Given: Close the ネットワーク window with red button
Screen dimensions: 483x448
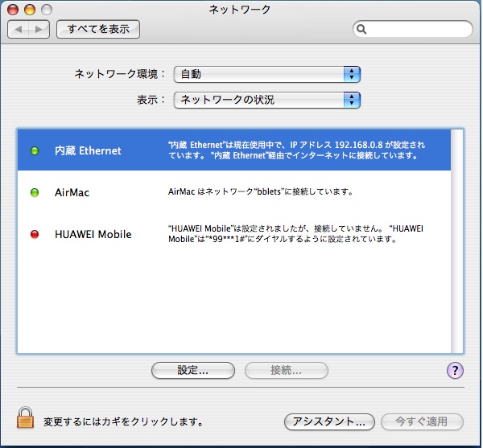Looking at the screenshot, I should 13,9.
